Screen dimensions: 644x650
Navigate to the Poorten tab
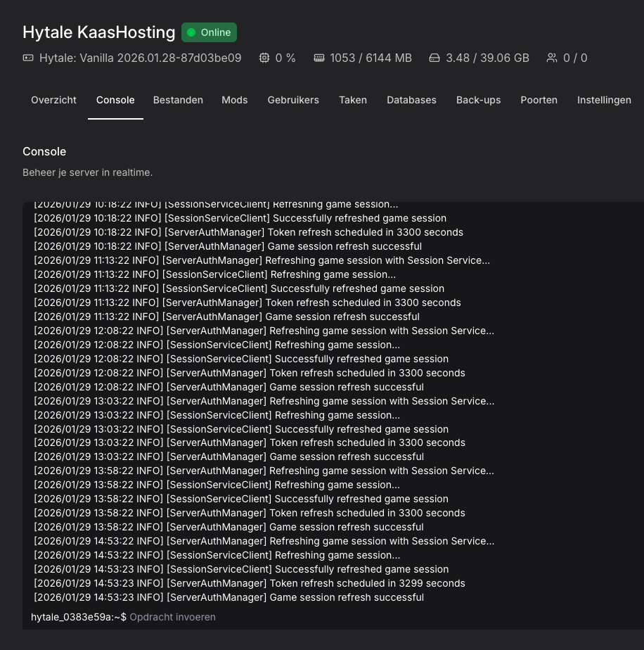[x=539, y=100]
